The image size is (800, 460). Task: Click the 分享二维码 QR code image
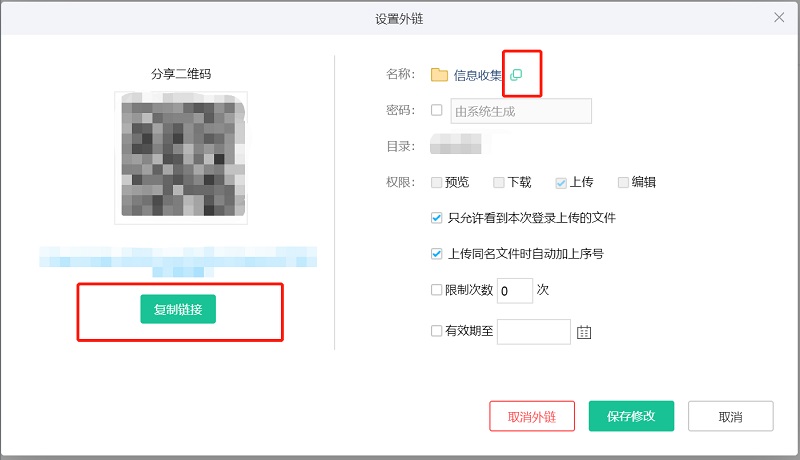[x=181, y=158]
